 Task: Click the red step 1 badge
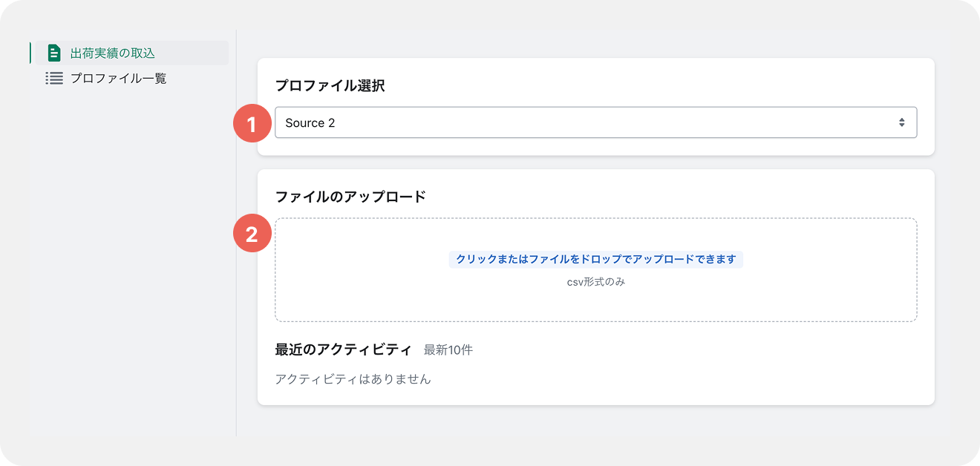coord(252,124)
